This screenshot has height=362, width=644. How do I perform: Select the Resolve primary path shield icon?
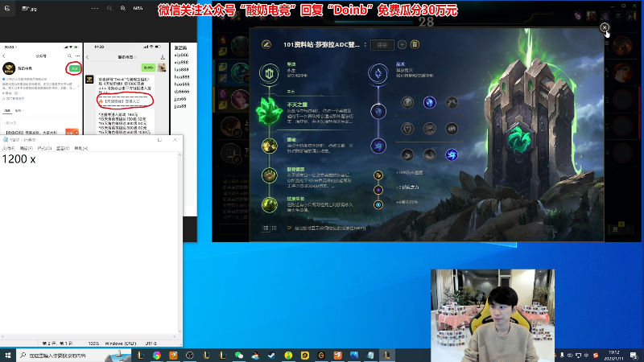tap(270, 74)
